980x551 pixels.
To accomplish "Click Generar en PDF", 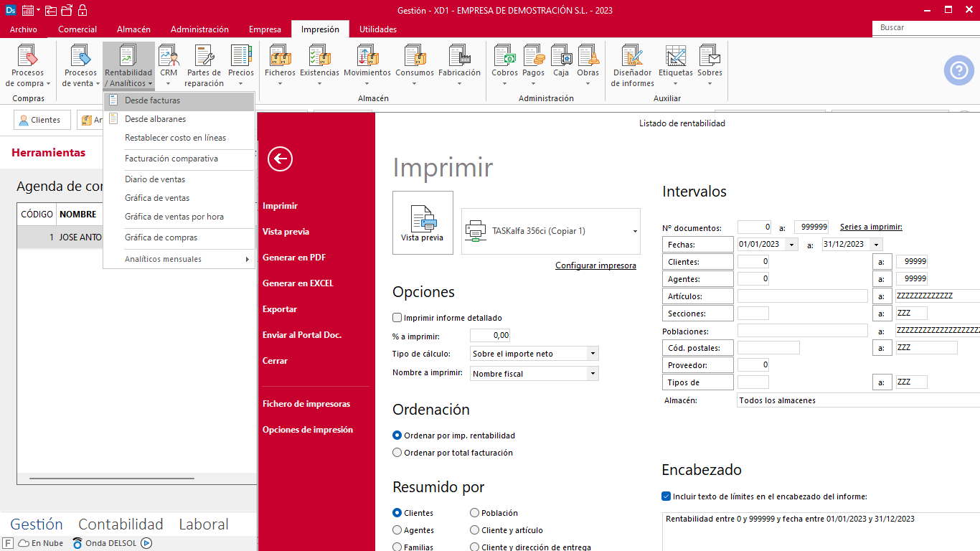I will click(x=294, y=258).
